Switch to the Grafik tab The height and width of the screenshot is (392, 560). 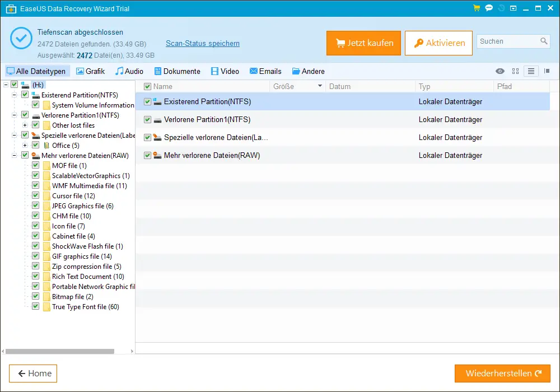(x=90, y=71)
